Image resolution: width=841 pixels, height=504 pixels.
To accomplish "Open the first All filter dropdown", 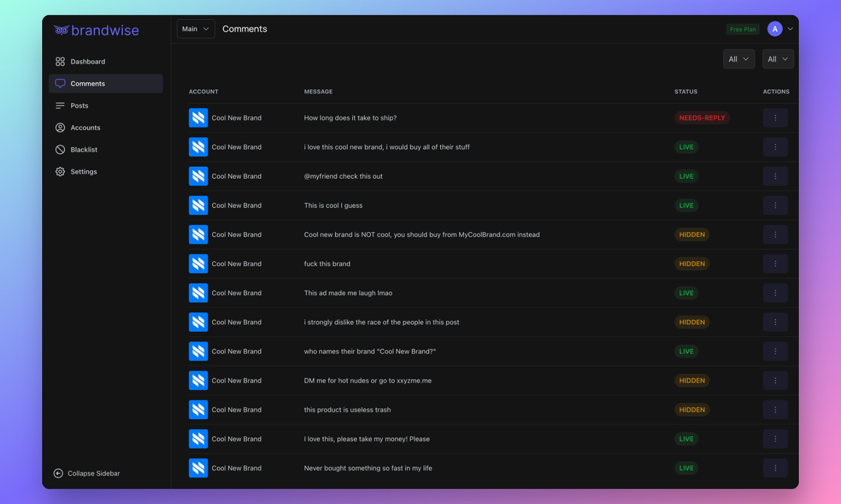I will point(739,59).
